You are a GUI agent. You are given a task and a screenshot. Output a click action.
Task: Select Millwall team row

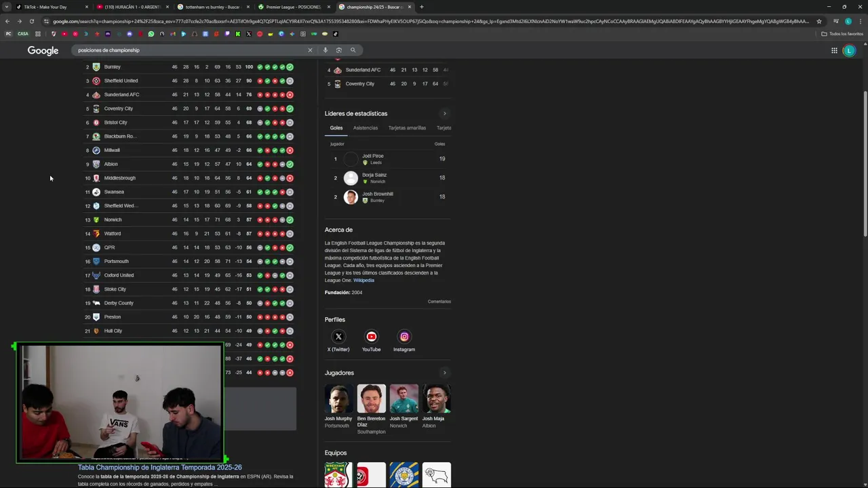[x=189, y=150]
